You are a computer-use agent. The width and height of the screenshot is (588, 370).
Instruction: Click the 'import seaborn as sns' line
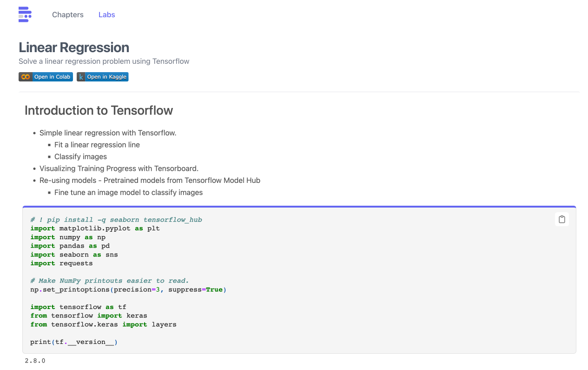coord(74,255)
